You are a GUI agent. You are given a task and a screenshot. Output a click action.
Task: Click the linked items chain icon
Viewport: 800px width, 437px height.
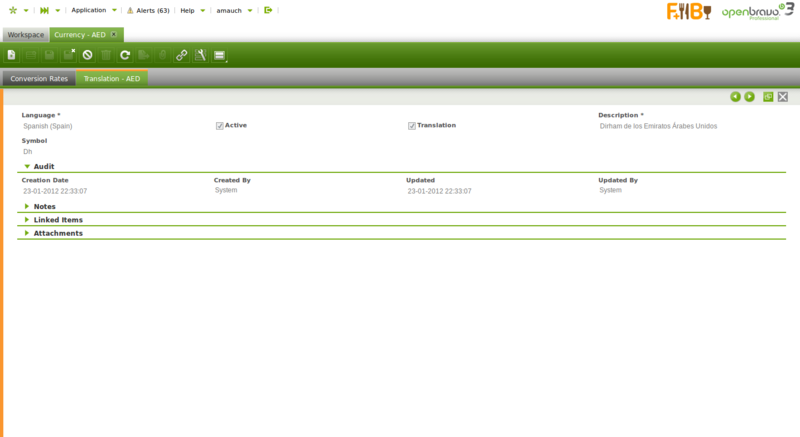click(x=181, y=55)
